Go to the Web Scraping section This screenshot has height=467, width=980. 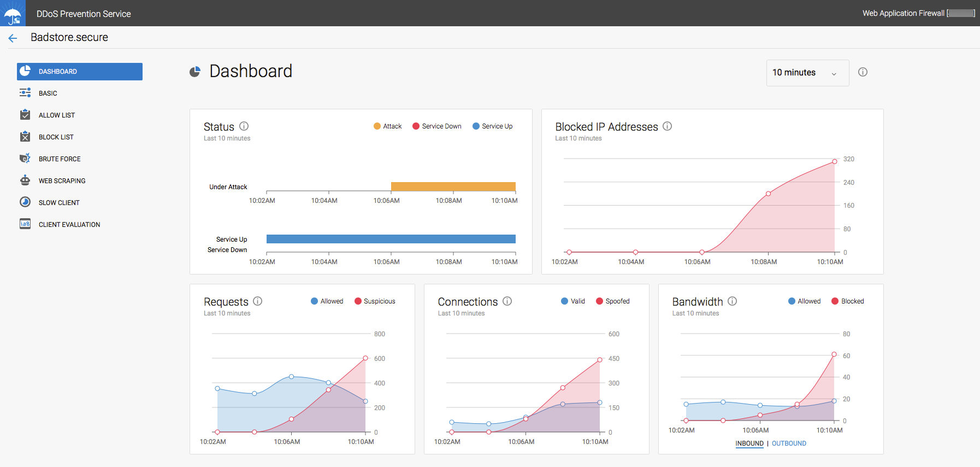(x=62, y=181)
